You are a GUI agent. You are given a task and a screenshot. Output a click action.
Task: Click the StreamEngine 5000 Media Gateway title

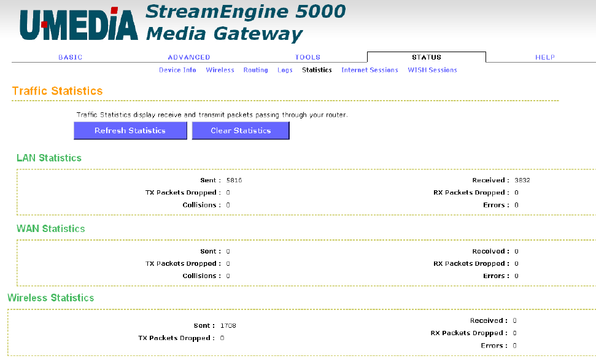(246, 23)
